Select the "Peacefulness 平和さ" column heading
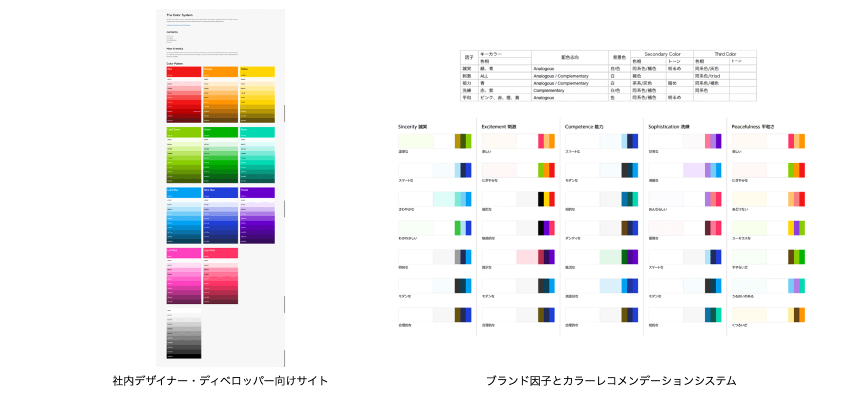Viewport: 868px width, 395px height. point(752,127)
